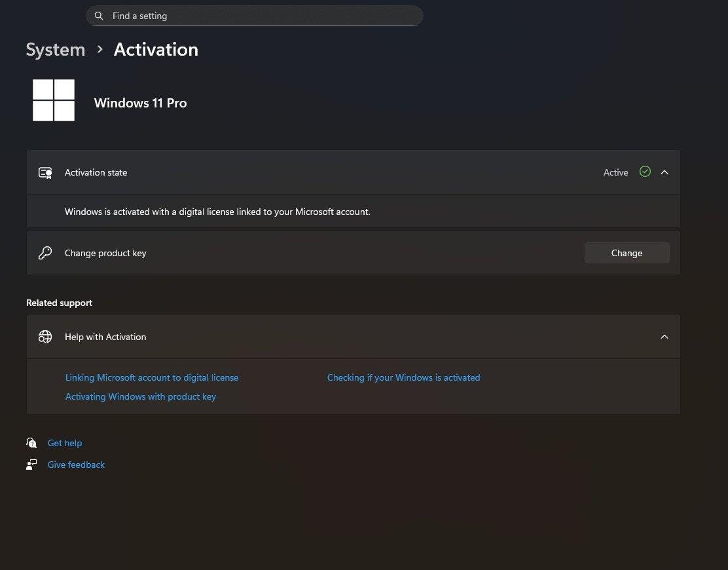Viewport: 728px width, 570px height.
Task: Click the green Active checkmark icon
Action: [x=645, y=172]
